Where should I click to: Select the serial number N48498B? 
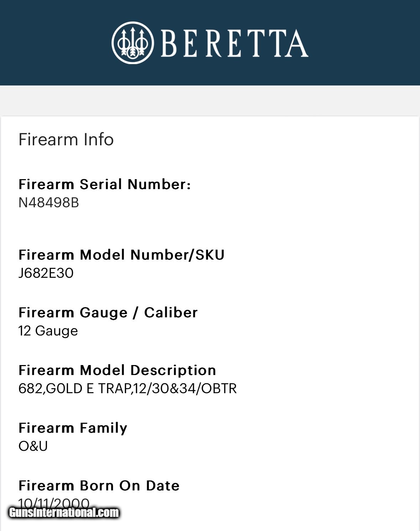point(48,203)
